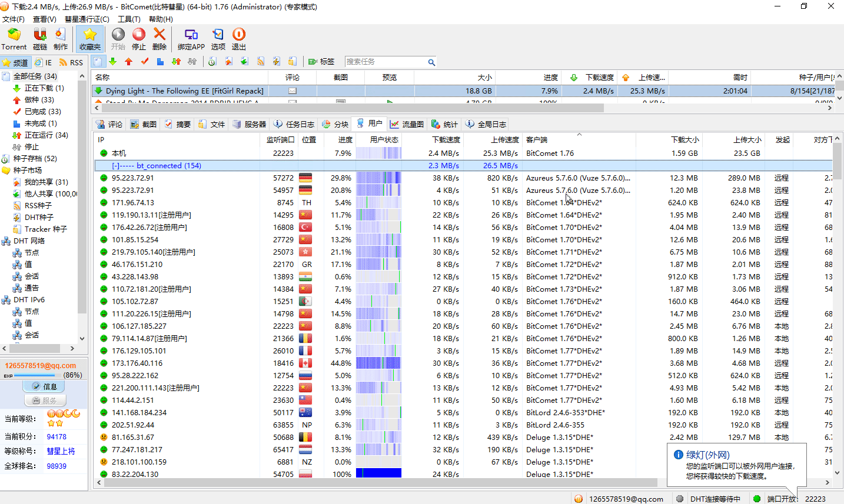Click the account email 1265578519@qq.com link
Viewport: 844px width, 504px height.
point(40,365)
